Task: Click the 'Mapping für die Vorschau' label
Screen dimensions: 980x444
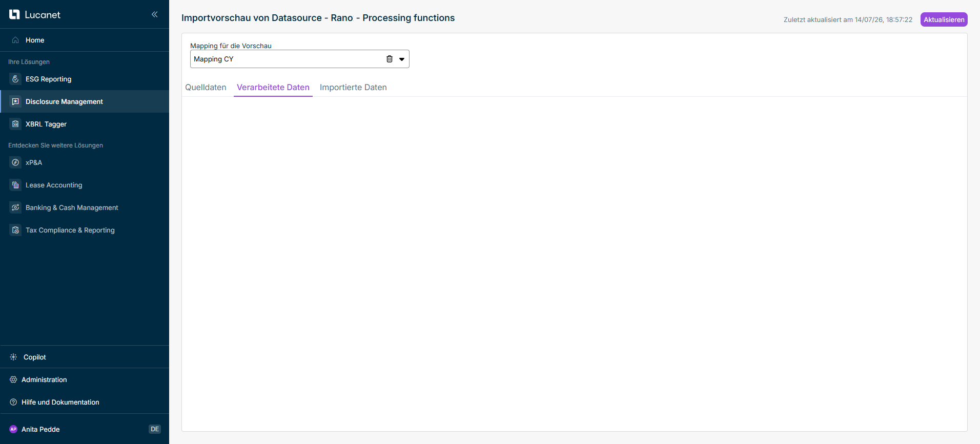Action: coord(231,46)
